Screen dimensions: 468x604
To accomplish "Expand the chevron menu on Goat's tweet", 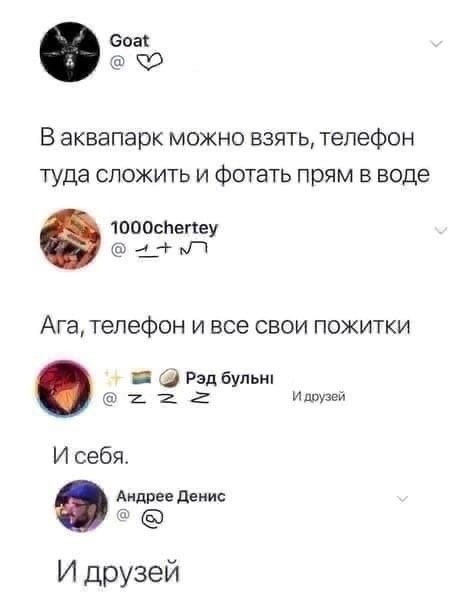I will coord(436,44).
